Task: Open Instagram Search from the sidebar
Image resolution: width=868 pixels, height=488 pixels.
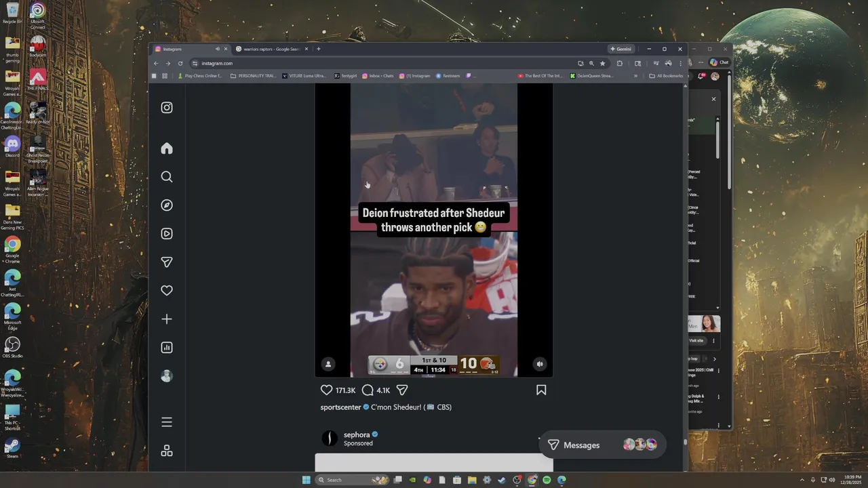Action: [167, 177]
